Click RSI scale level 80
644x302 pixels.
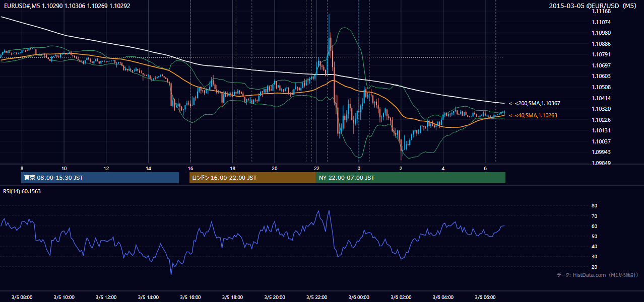tap(595, 206)
